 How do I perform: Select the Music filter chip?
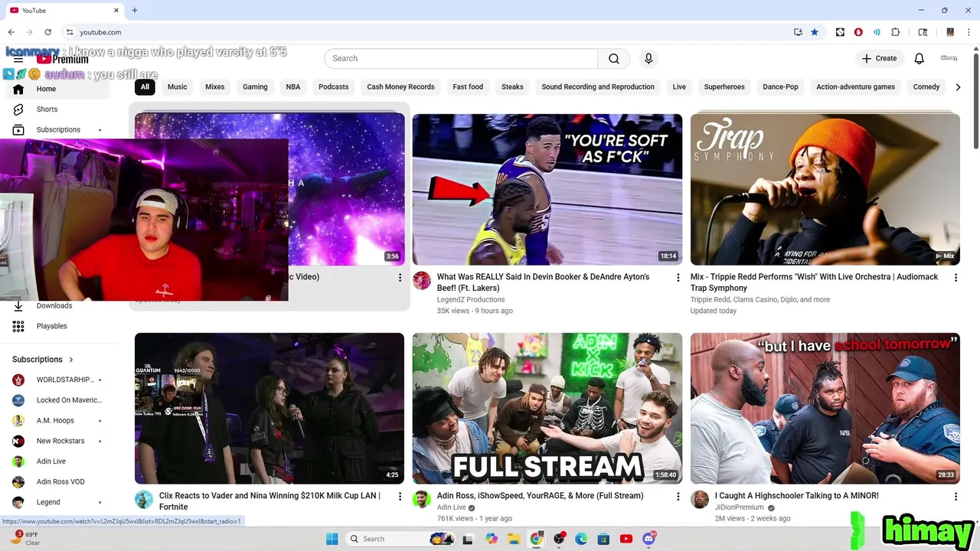tap(177, 87)
